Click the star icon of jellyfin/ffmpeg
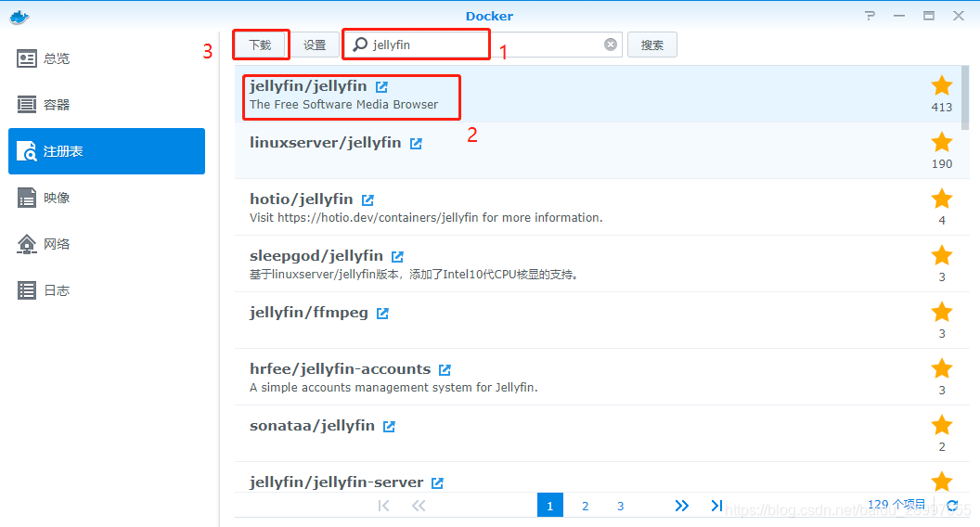Screen dimensions: 980x527 [942, 312]
